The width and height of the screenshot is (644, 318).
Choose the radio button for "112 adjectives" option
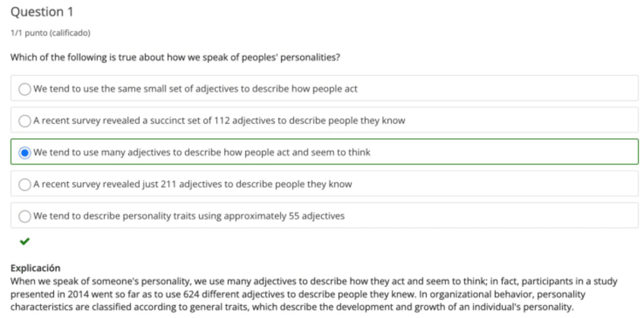[25, 121]
